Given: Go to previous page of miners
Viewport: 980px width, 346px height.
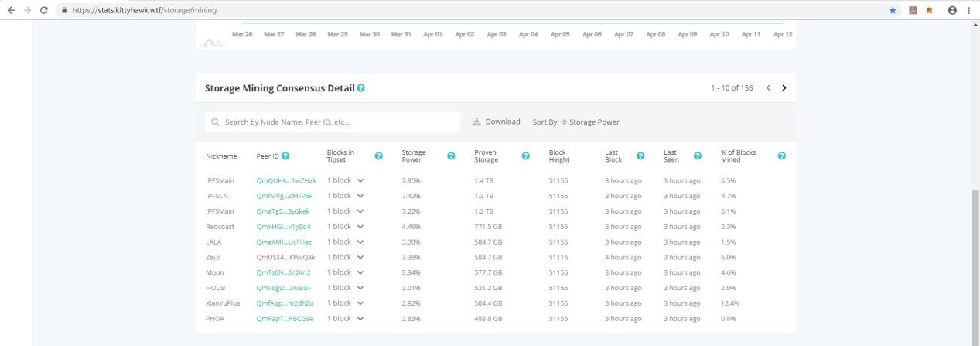Looking at the screenshot, I should [x=768, y=88].
